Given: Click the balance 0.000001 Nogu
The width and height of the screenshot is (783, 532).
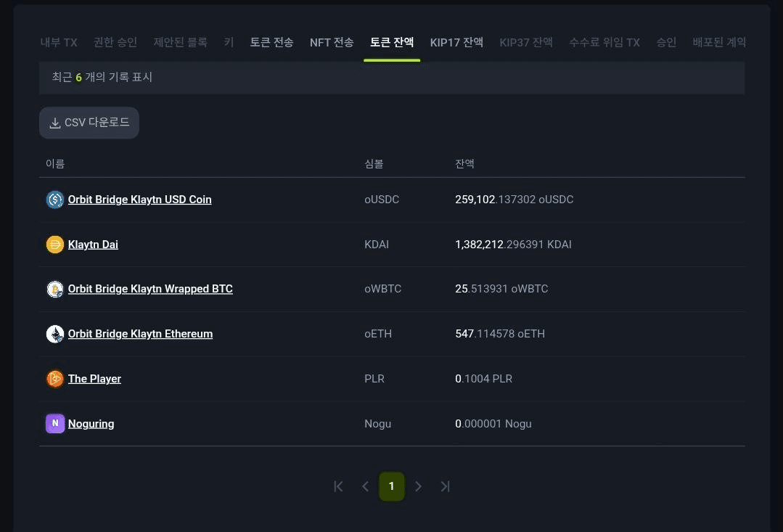Looking at the screenshot, I should [493, 424].
